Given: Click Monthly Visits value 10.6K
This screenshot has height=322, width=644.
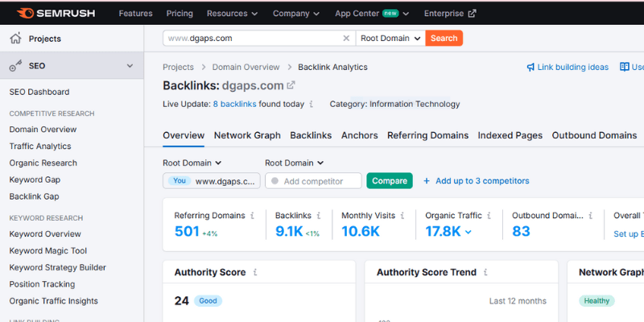Looking at the screenshot, I should (x=361, y=232).
